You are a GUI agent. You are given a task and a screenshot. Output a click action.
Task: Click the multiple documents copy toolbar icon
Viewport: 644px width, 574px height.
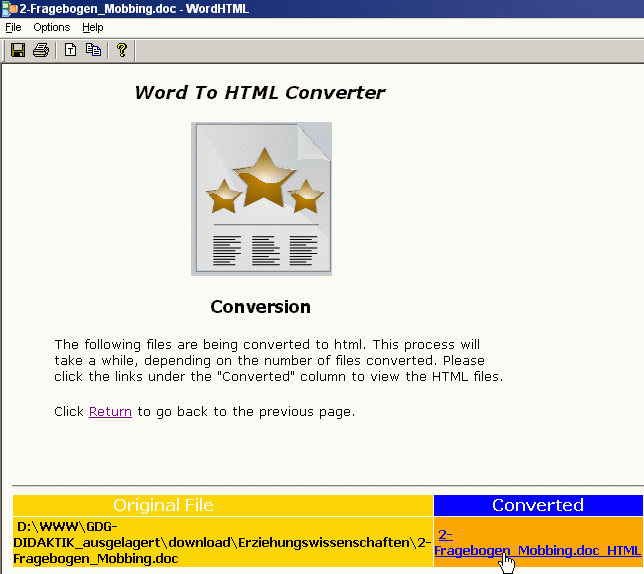(x=93, y=50)
